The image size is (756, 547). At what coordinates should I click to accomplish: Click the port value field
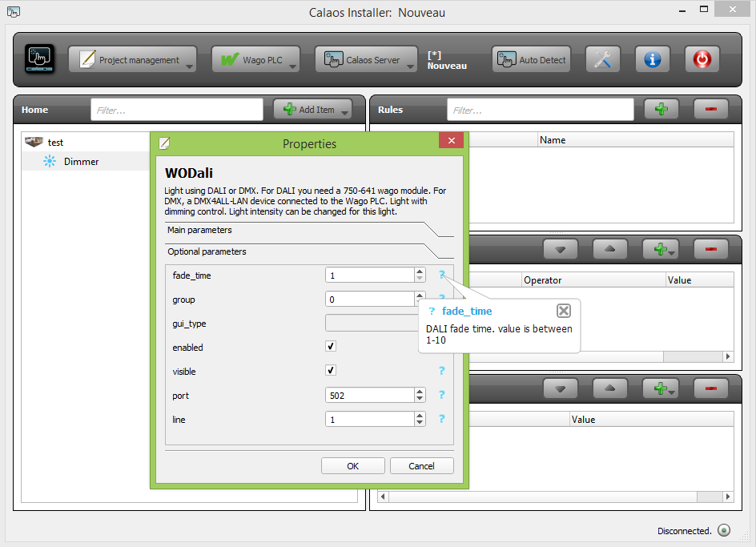click(370, 396)
